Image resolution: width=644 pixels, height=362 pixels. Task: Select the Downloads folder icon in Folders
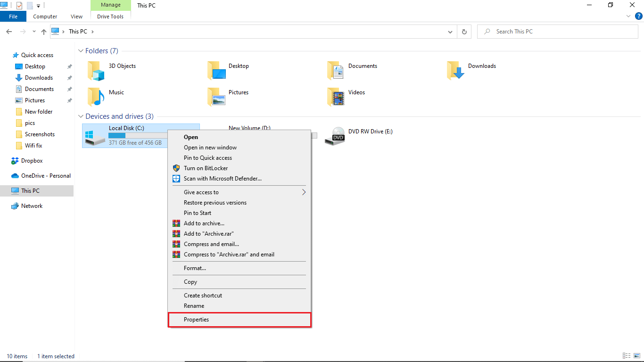coord(455,71)
